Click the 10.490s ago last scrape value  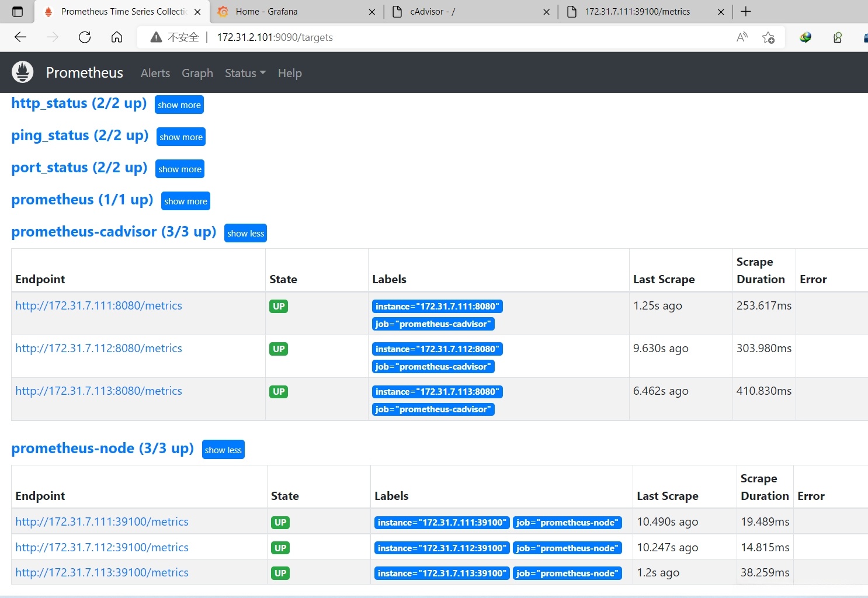668,521
